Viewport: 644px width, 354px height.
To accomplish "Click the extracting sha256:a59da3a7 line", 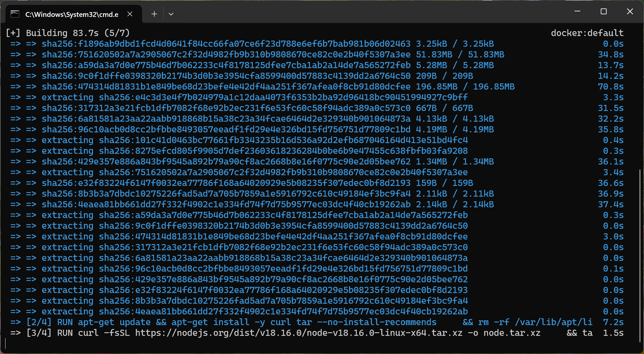I will tap(317, 215).
